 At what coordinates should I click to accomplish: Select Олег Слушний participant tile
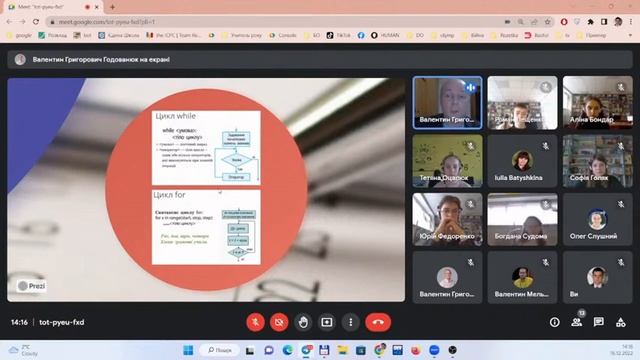(x=598, y=220)
